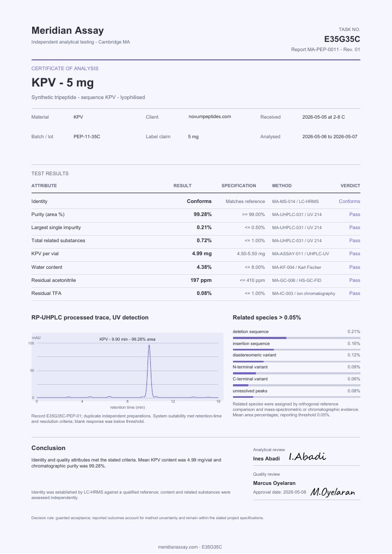Select the batch number PEP-11-35C

pos(87,137)
